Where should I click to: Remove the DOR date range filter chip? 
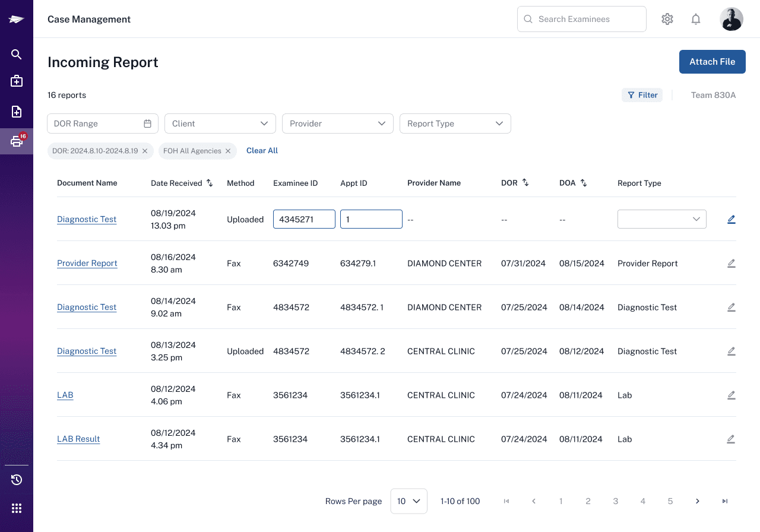point(144,151)
